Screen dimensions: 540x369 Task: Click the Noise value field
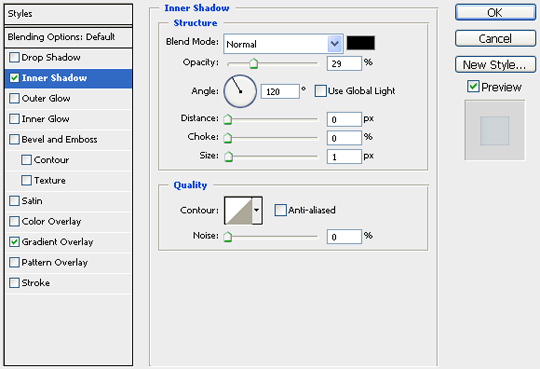click(x=344, y=237)
